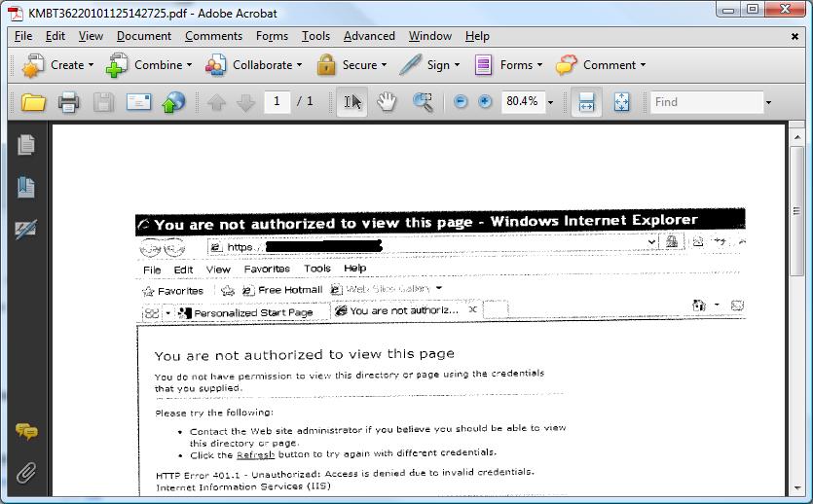Enable scrolling fit-width page mode
The height and width of the screenshot is (504, 813).
click(x=586, y=101)
